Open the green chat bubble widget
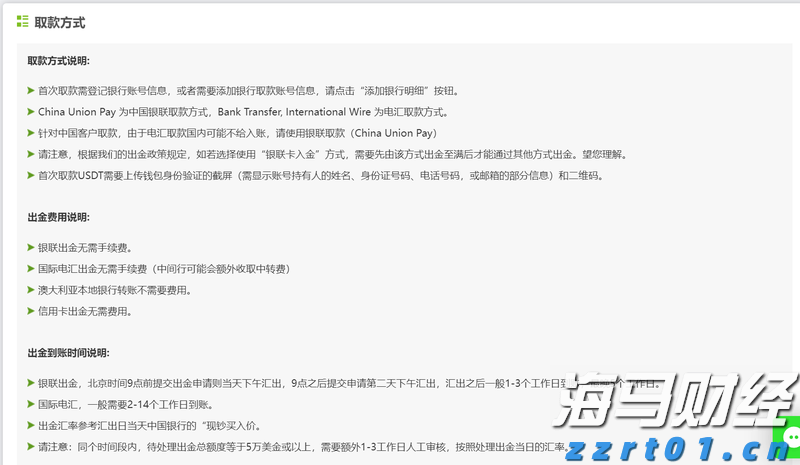This screenshot has height=465, width=800. tap(791, 438)
